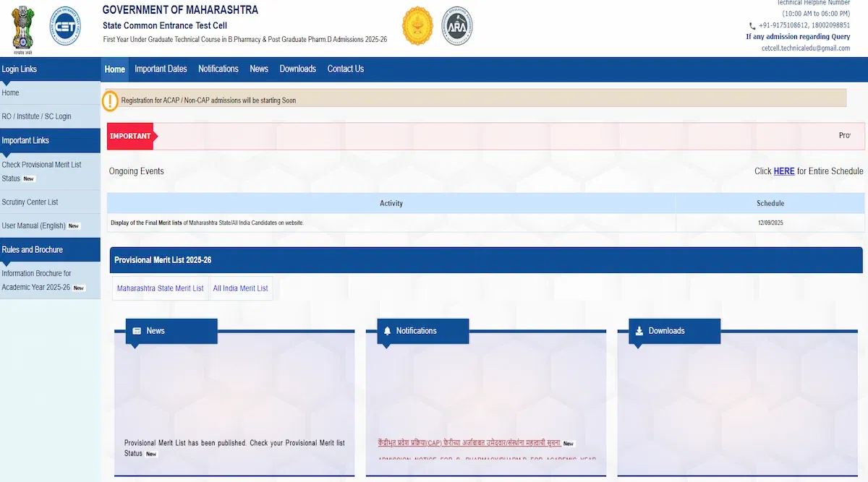The height and width of the screenshot is (482, 868).
Task: Click the Downloads panel header button
Action: coord(674,331)
